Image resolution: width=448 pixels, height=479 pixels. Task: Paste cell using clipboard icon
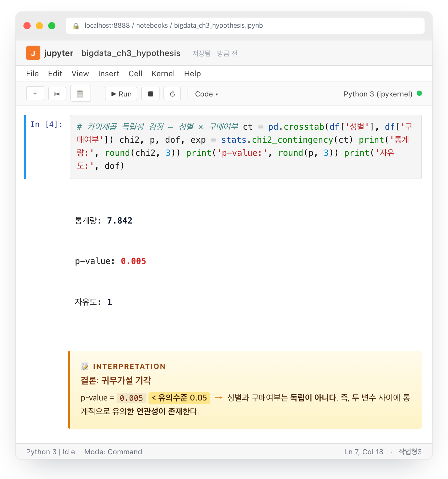(x=80, y=94)
